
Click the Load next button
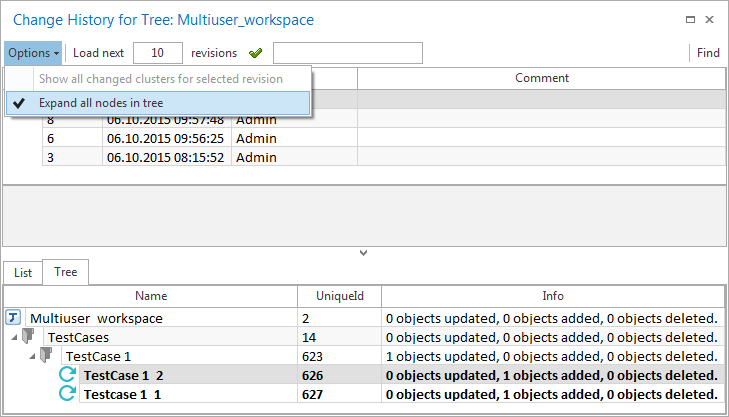(96, 53)
